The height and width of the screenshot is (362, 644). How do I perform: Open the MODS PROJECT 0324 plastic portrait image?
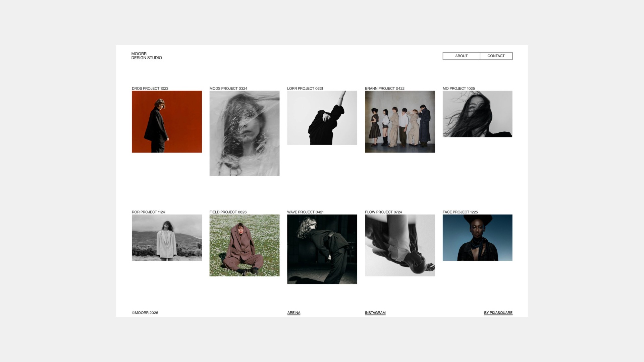click(245, 133)
